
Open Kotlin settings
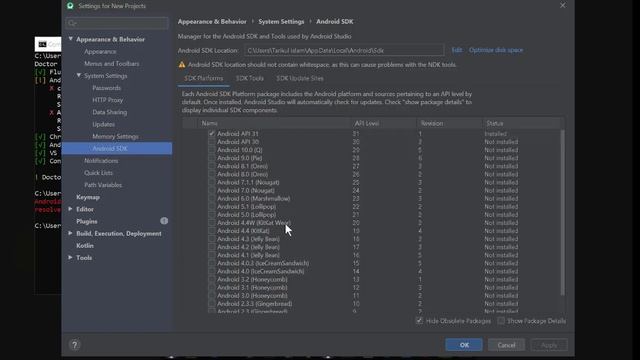click(x=85, y=246)
